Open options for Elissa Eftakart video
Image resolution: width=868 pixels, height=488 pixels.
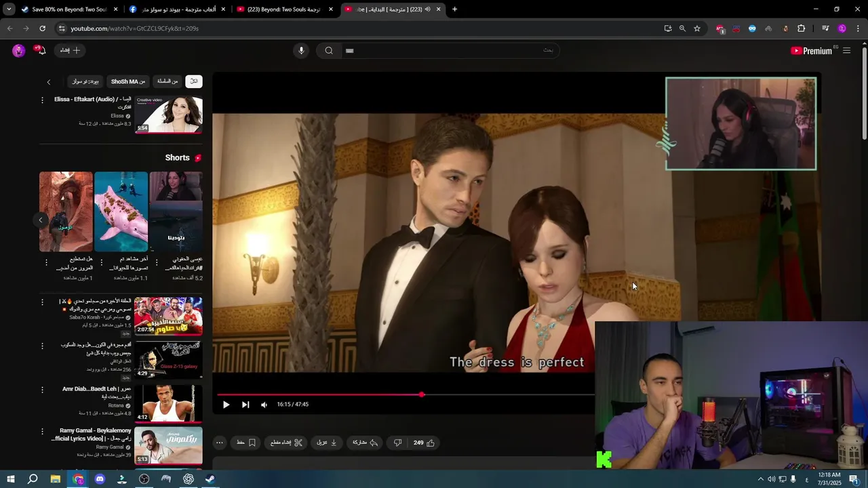tap(42, 100)
